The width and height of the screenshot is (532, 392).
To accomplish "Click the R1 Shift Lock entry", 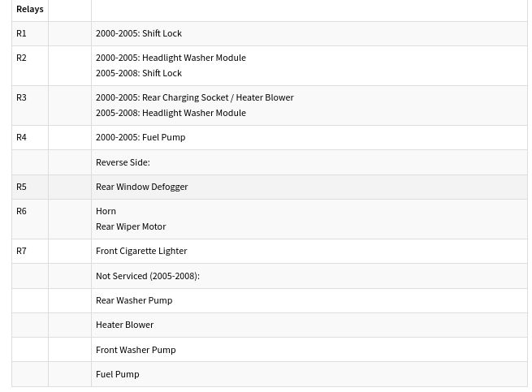I will (x=139, y=33).
